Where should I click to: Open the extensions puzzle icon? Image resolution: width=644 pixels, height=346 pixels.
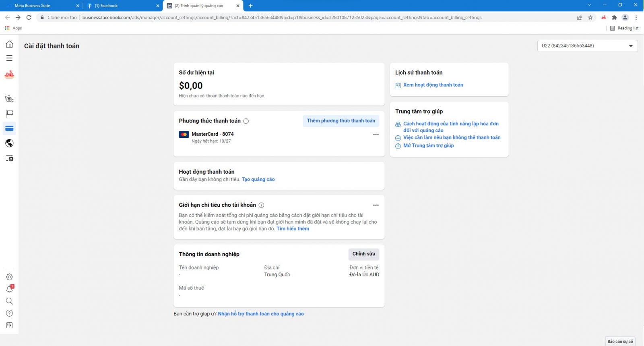point(614,17)
